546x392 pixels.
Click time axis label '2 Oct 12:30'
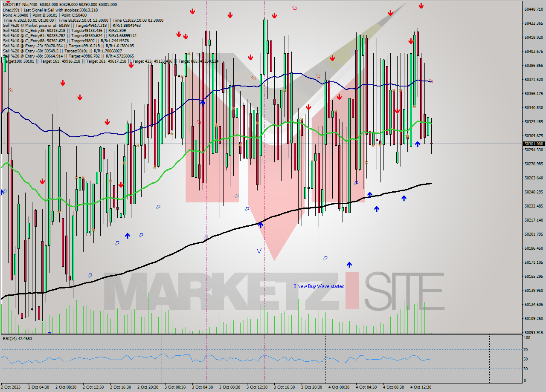[93, 387]
